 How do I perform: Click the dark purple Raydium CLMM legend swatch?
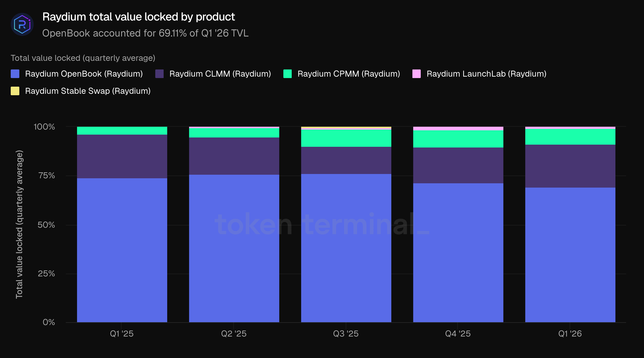click(x=159, y=74)
